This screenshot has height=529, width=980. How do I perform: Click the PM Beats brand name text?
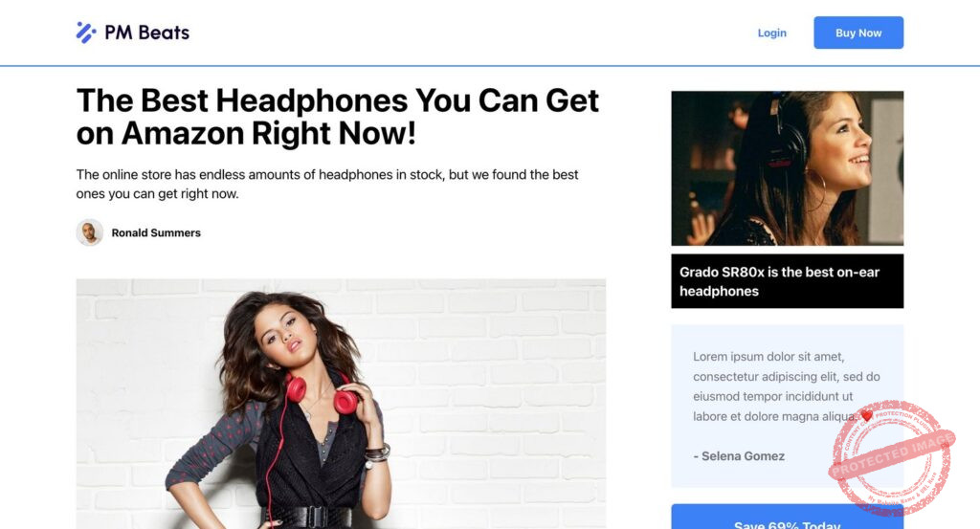tap(146, 33)
